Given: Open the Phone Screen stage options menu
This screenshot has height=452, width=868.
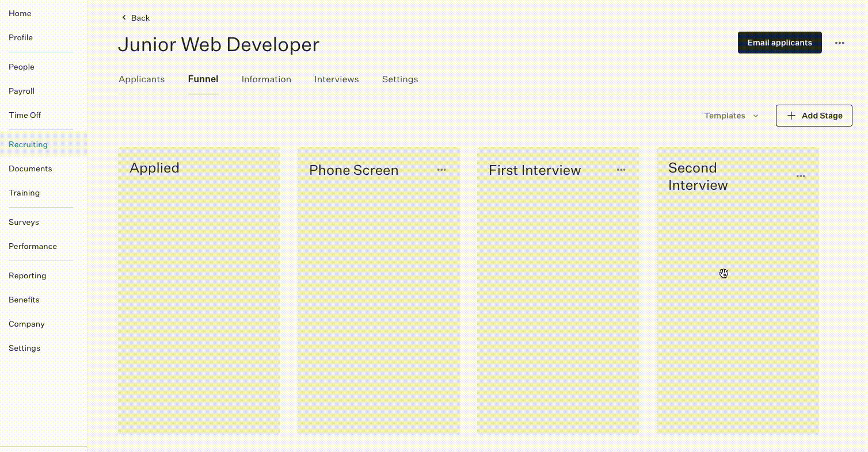Looking at the screenshot, I should pyautogui.click(x=441, y=170).
